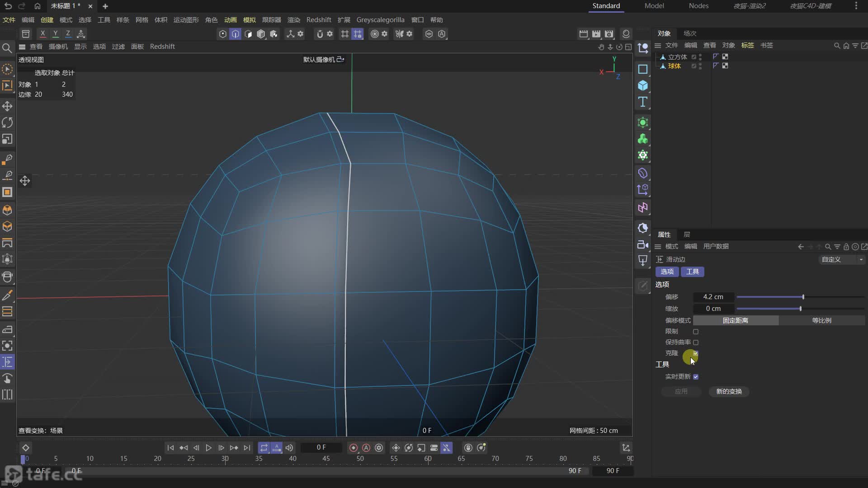Open render settings icon
Image resolution: width=868 pixels, height=488 pixels.
609,34
